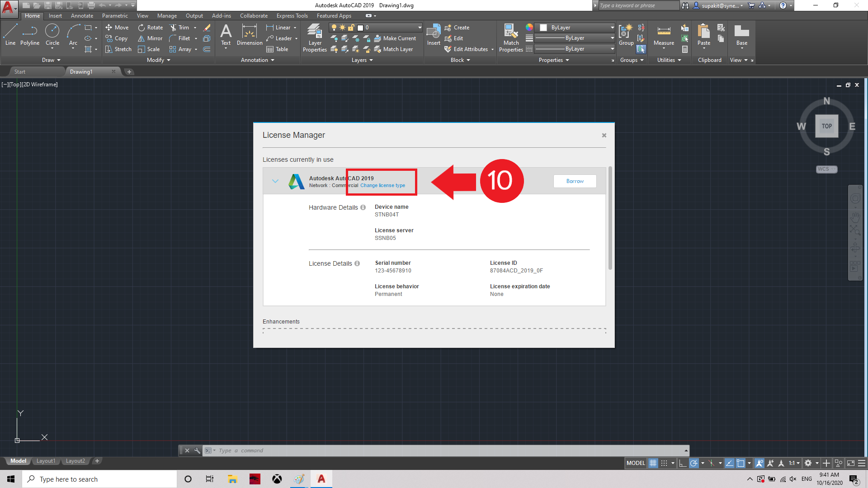This screenshot has width=868, height=488.
Task: Click the Change license type link
Action: (382, 186)
